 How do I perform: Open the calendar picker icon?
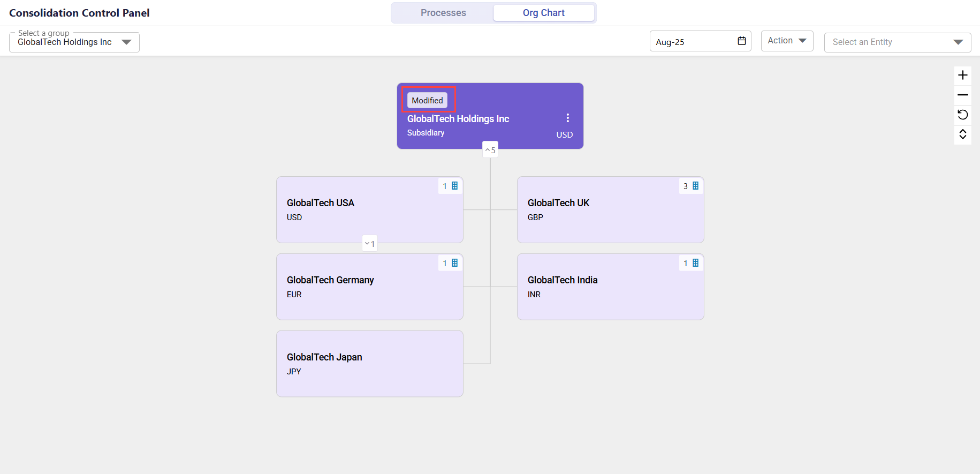741,41
